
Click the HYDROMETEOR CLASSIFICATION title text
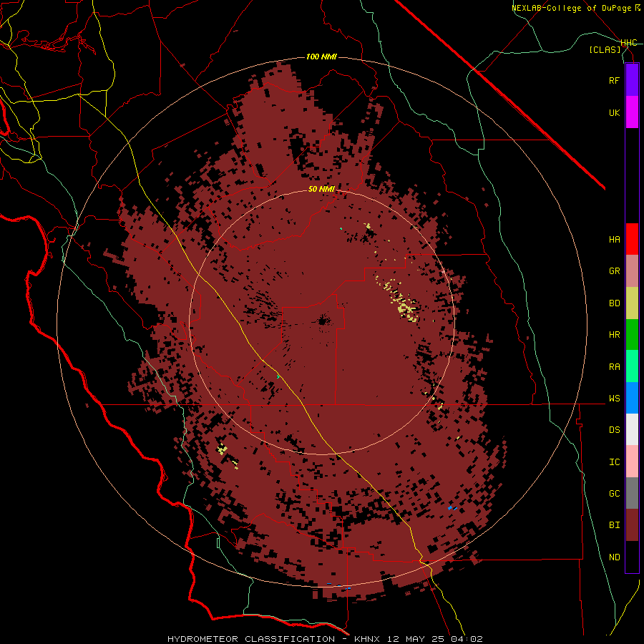tap(251, 639)
